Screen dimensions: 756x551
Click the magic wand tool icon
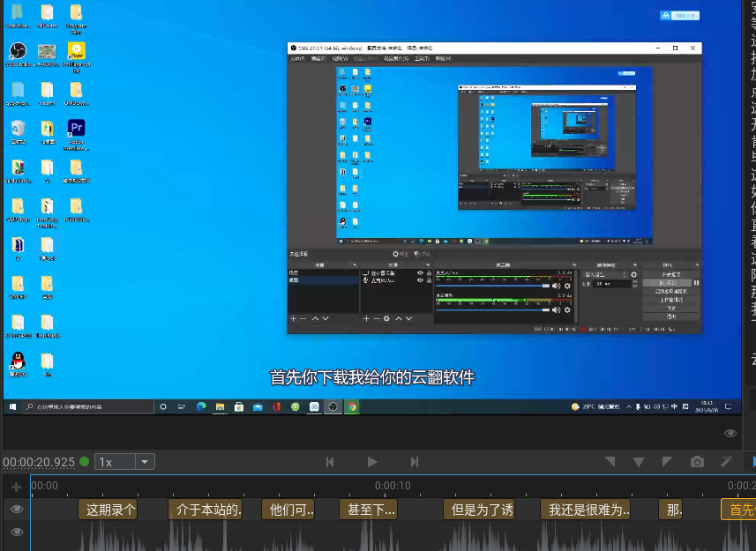(x=727, y=462)
